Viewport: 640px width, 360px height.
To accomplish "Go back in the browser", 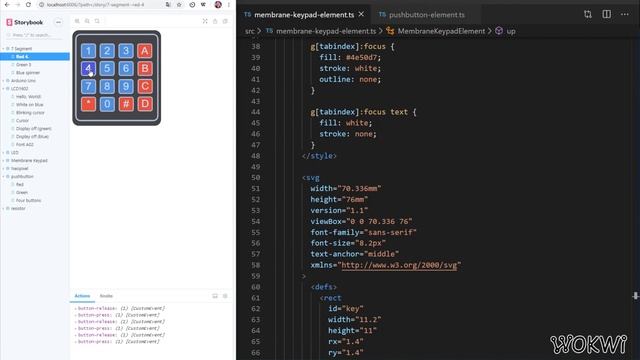I will tap(7, 4).
